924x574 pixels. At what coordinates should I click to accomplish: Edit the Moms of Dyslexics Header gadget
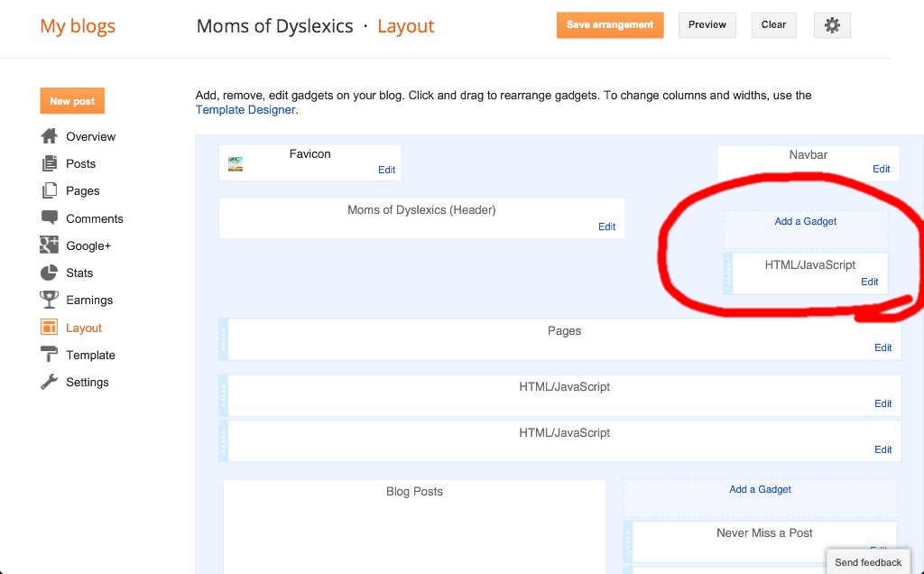click(606, 227)
